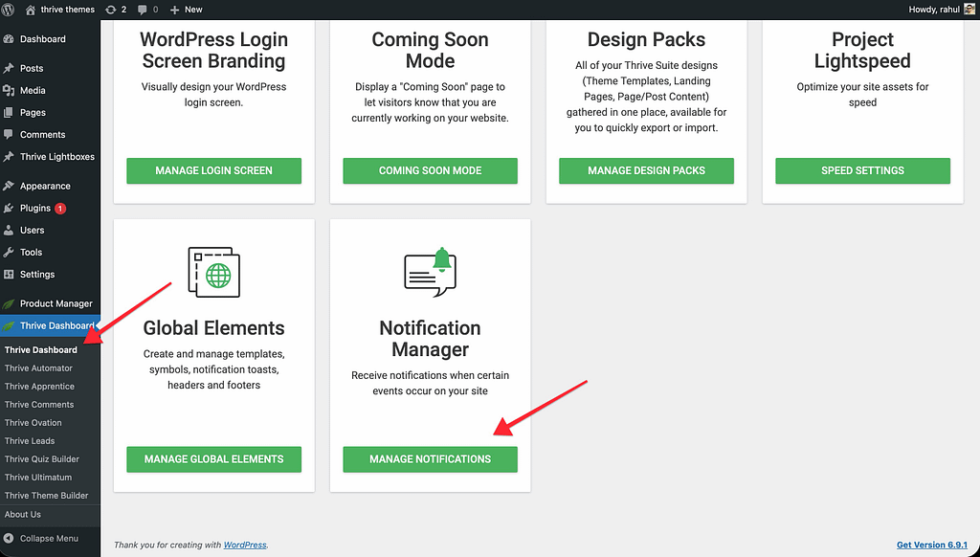The image size is (980, 557).
Task: Select Thrive Quiz Builder in submenu
Action: coord(42,459)
